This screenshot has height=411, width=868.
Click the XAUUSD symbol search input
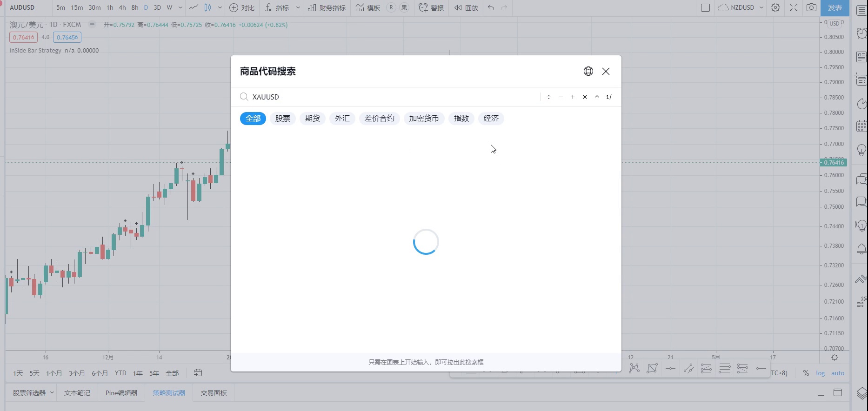click(x=395, y=97)
